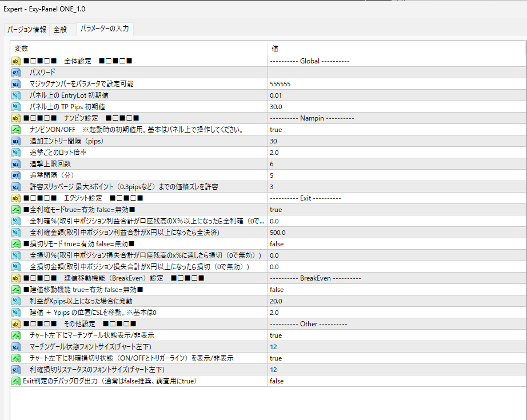Switch to the 全般 tab
This screenshot has height=420, width=527.
[60, 29]
